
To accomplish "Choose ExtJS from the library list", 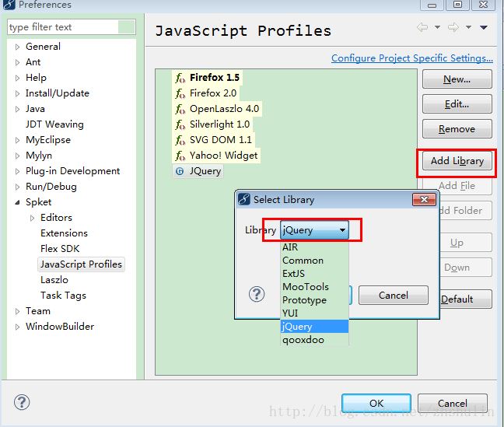I will (314, 274).
